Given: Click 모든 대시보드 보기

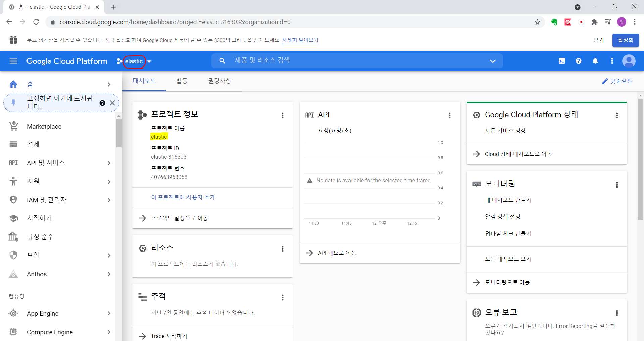Looking at the screenshot, I should click(x=508, y=259).
